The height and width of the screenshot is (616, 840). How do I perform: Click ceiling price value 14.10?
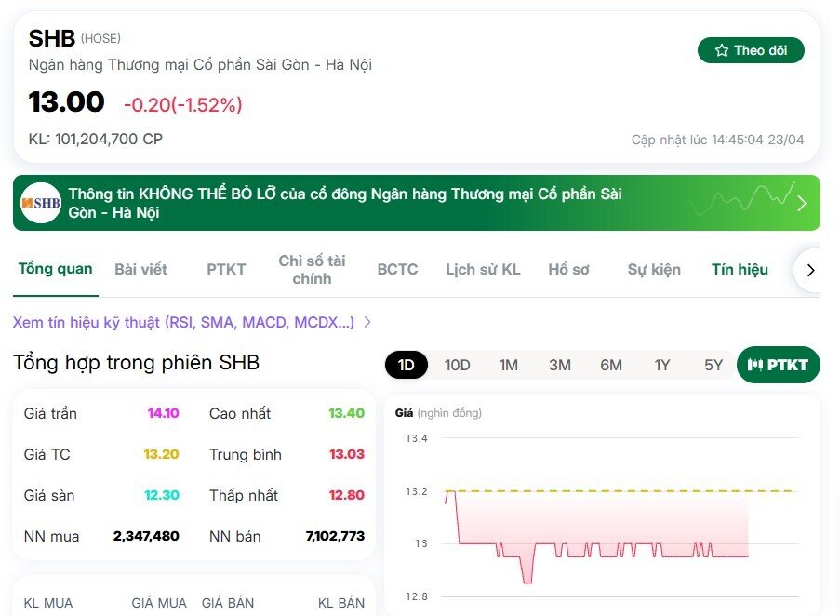click(x=164, y=413)
